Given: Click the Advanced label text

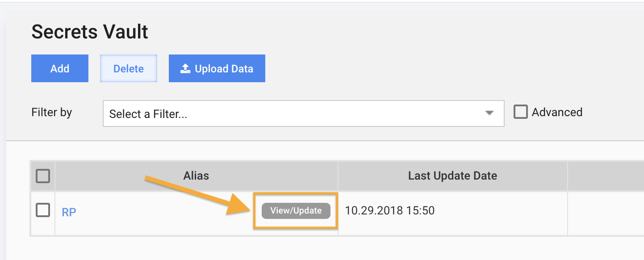Looking at the screenshot, I should coord(557,112).
